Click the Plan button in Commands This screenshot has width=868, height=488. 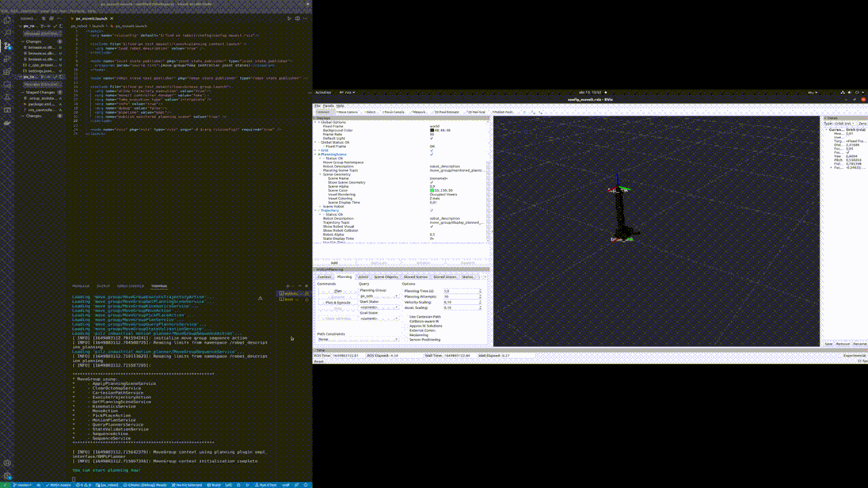338,291
